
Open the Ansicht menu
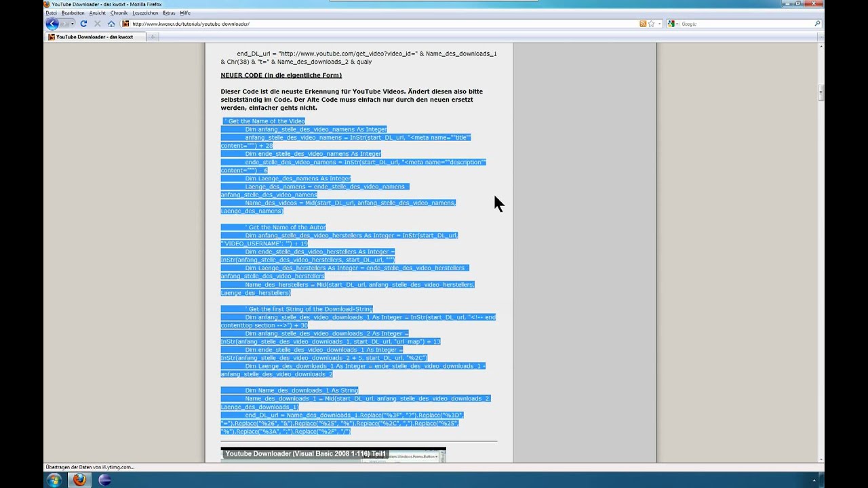pyautogui.click(x=98, y=13)
